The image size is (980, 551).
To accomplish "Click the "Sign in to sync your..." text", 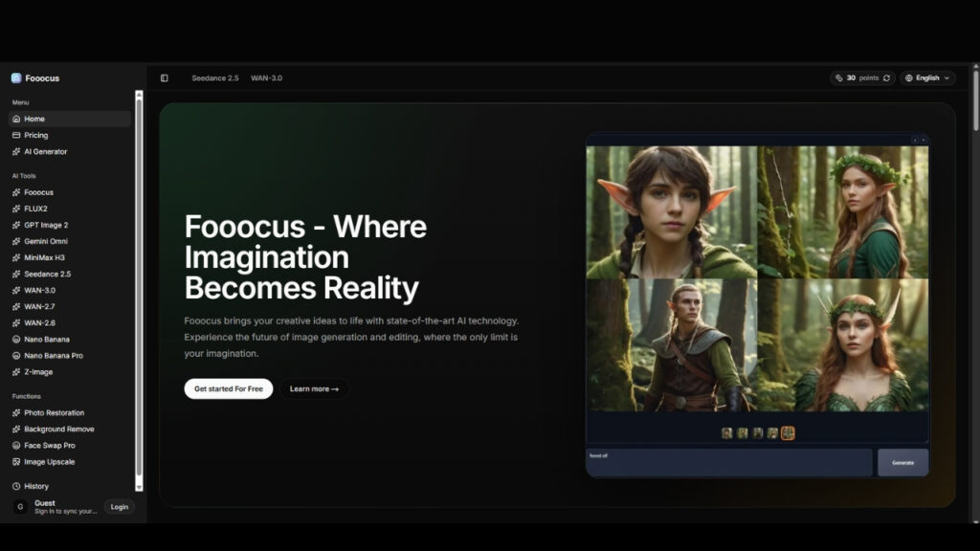I will pos(66,512).
